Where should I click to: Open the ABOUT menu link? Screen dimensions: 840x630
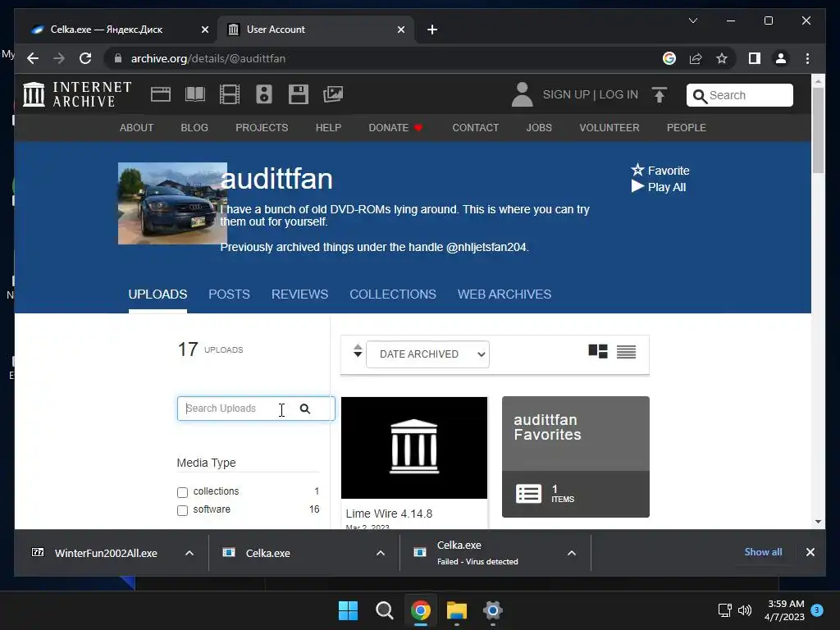tap(137, 127)
